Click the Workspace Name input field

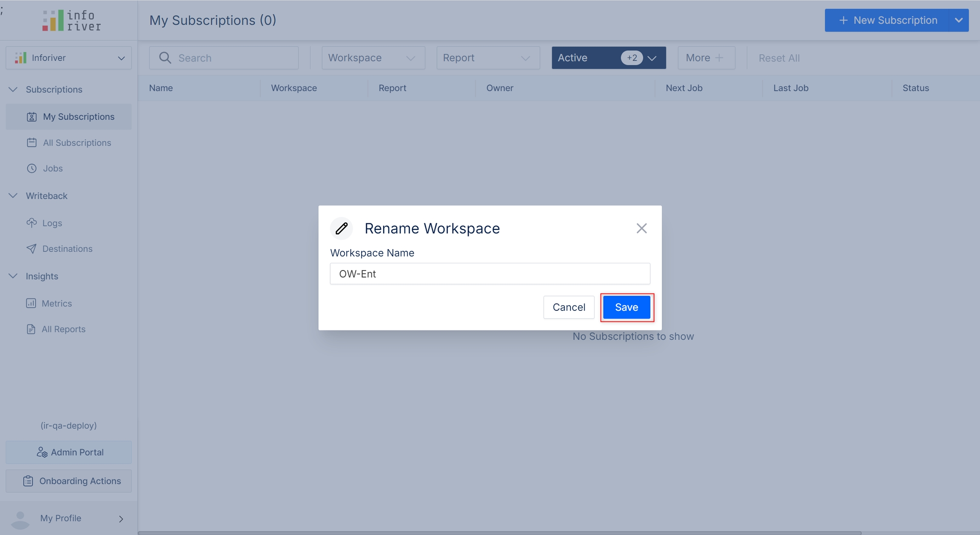(x=490, y=273)
